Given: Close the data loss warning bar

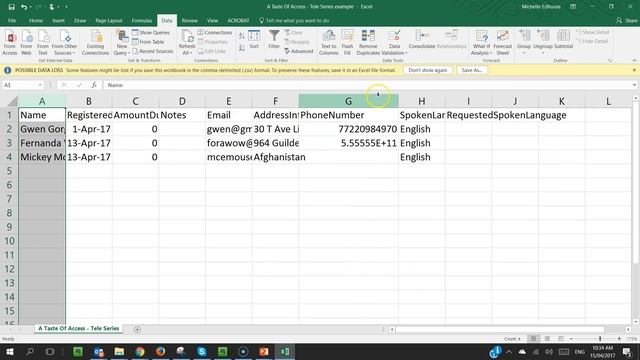Looking at the screenshot, I should point(634,70).
